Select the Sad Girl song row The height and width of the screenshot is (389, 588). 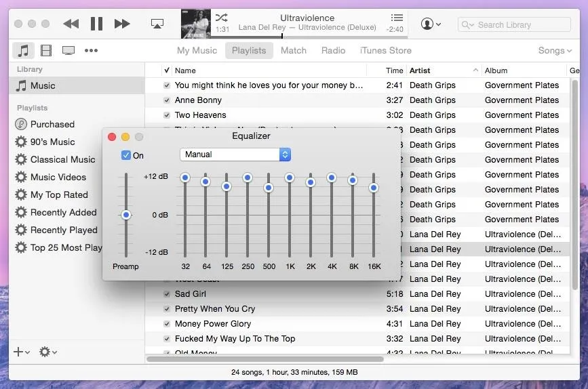coord(357,294)
